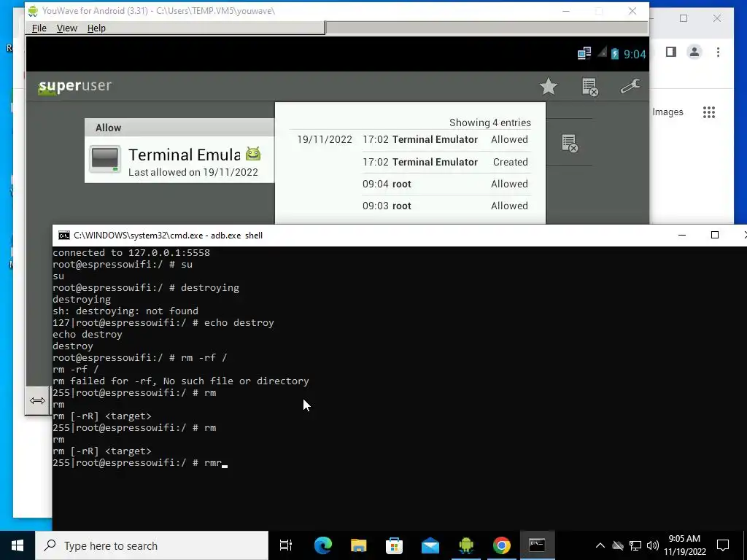Screen dimensions: 747x560
Task: Click the Android network status icon
Action: tap(584, 53)
